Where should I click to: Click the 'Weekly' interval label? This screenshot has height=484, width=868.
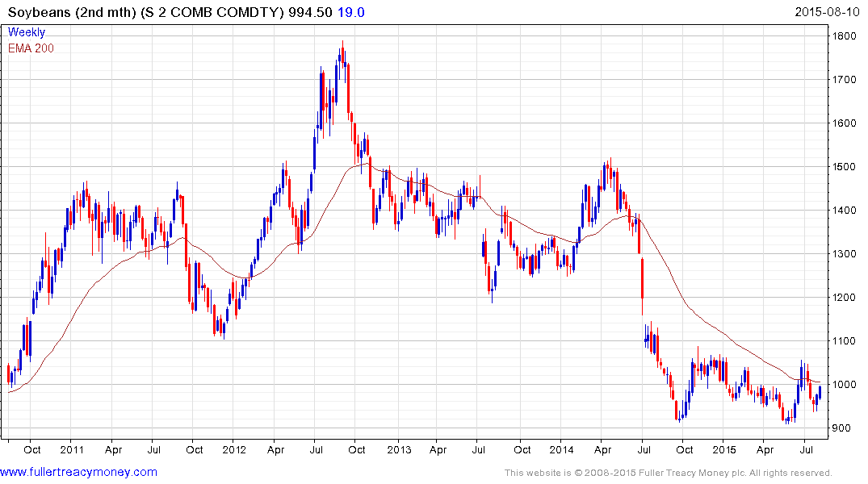[27, 32]
